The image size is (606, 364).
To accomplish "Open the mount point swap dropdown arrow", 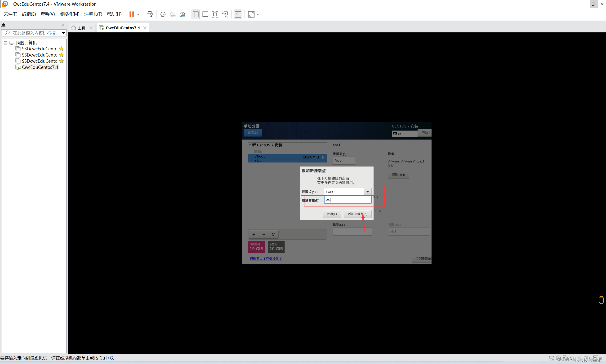I will [x=367, y=192].
